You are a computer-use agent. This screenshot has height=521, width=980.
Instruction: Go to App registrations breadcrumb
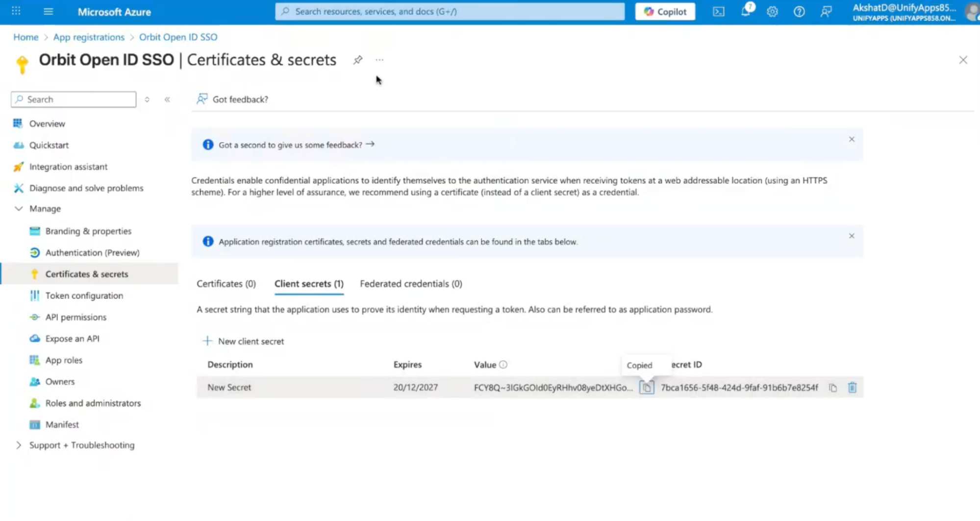(89, 37)
